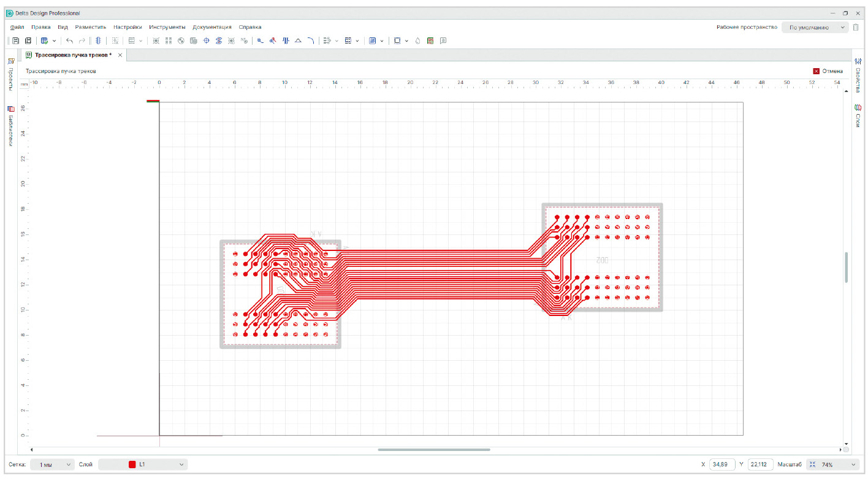Open the workspace По умолчанию dropdown
The height and width of the screenshot is (478, 868).
pyautogui.click(x=815, y=28)
